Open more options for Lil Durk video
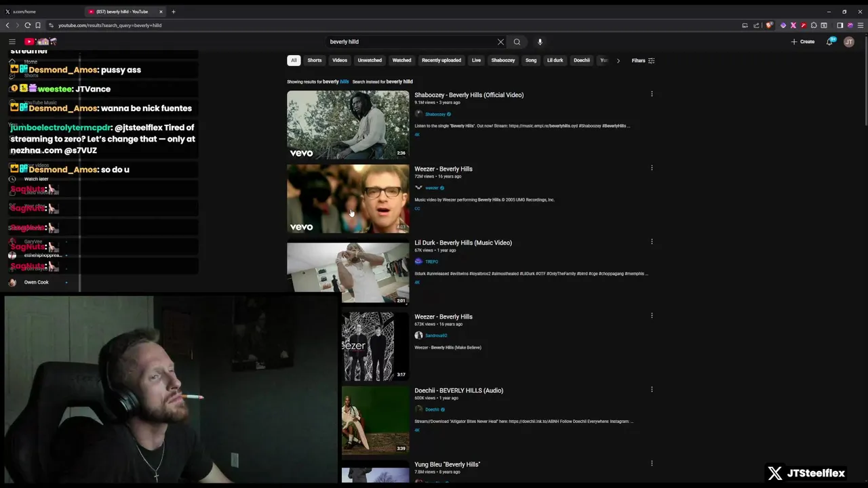This screenshot has width=868, height=488. click(x=652, y=242)
